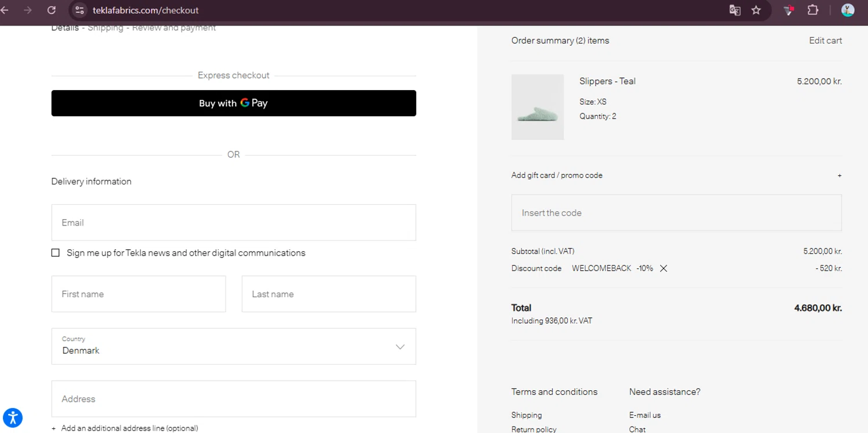868x433 pixels.
Task: Open the Shipping policy link
Action: [x=527, y=415]
